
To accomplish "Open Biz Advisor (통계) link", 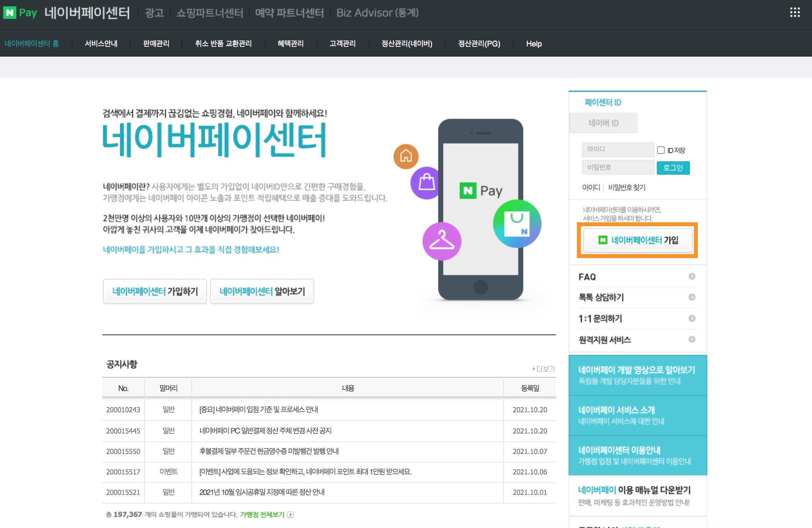I will coord(377,13).
